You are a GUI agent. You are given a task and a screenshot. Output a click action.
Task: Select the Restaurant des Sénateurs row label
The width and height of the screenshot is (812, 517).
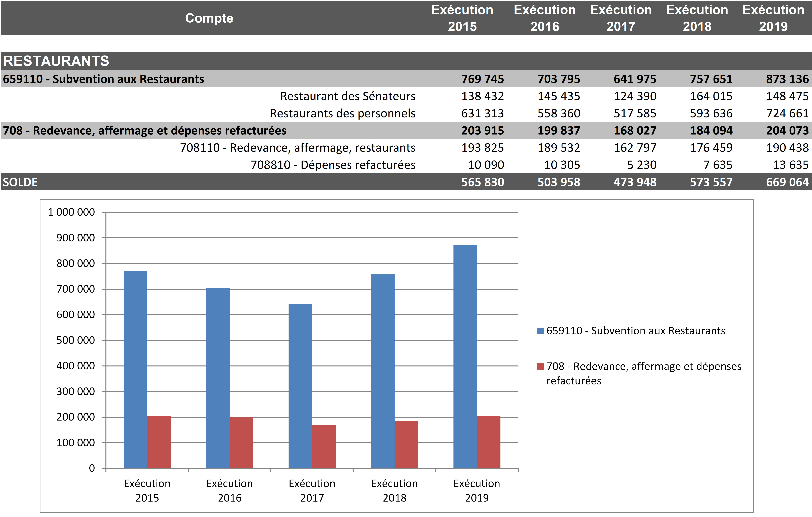point(348,96)
